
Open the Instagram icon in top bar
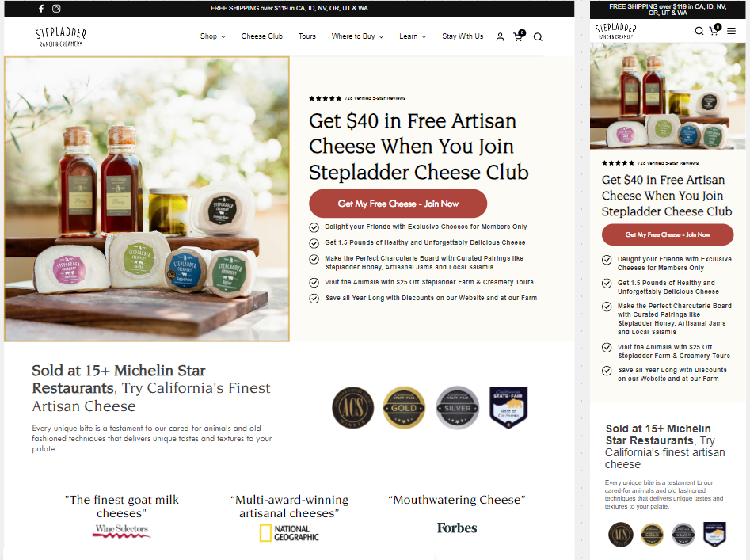coord(56,9)
